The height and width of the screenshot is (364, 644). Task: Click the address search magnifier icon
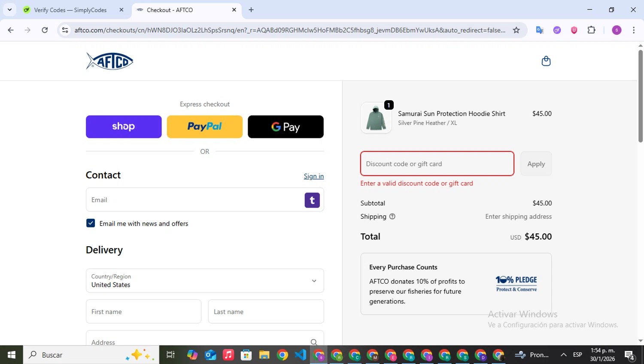point(314,342)
